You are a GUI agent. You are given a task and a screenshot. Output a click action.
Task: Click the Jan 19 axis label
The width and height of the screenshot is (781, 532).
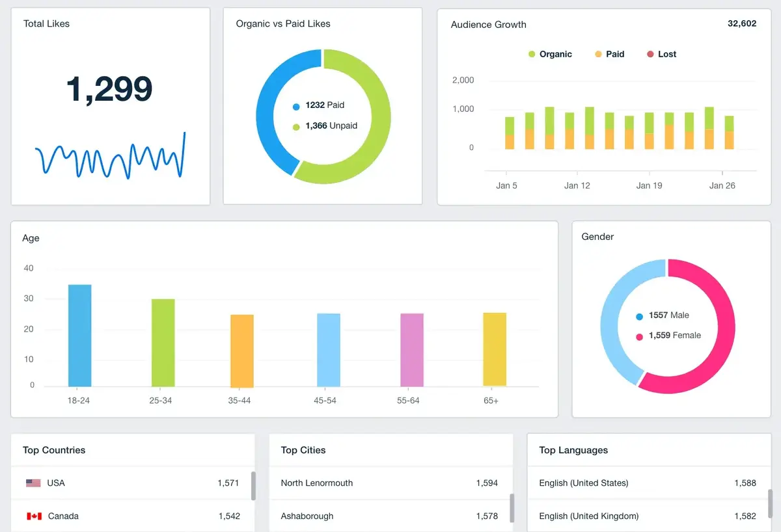click(x=649, y=185)
